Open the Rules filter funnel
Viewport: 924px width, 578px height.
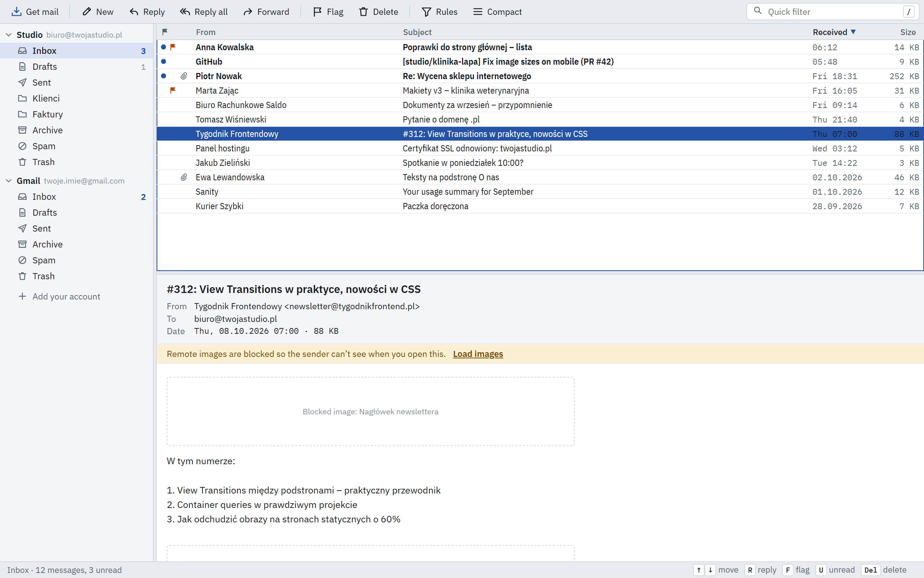click(x=427, y=12)
